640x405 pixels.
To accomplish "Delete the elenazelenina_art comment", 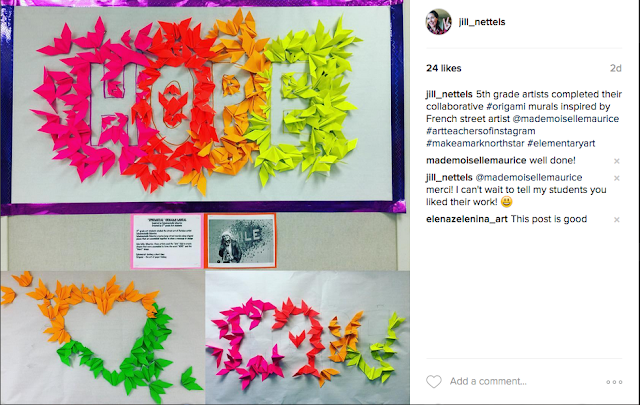I will click(x=617, y=220).
